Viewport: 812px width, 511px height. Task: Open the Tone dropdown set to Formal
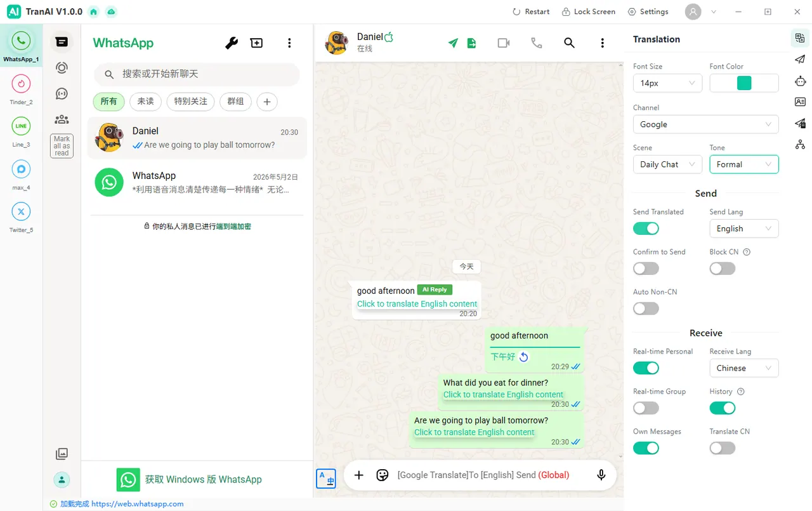click(x=744, y=164)
